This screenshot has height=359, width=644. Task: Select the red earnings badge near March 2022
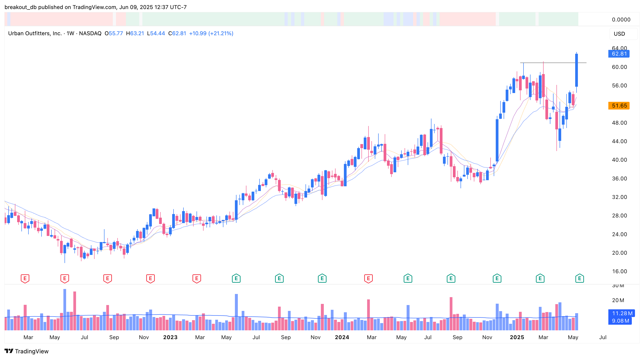(25, 278)
